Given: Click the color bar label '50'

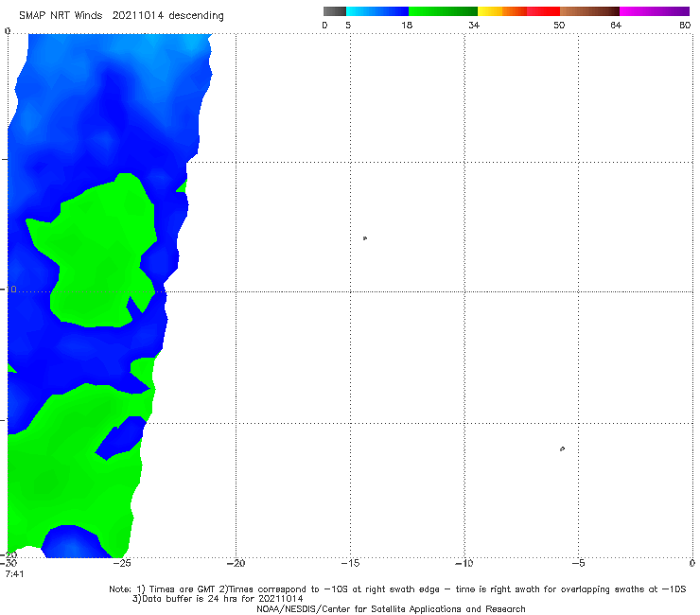Looking at the screenshot, I should click(x=559, y=26).
